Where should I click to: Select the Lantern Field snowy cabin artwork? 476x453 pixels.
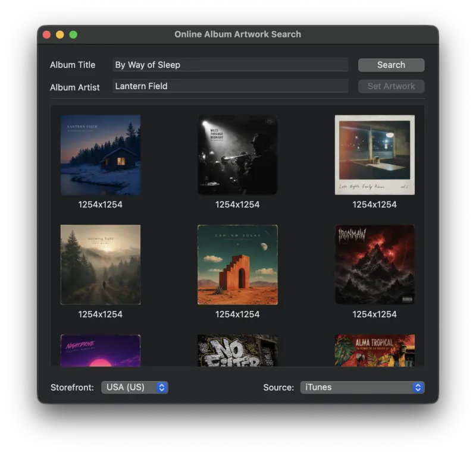(101, 155)
